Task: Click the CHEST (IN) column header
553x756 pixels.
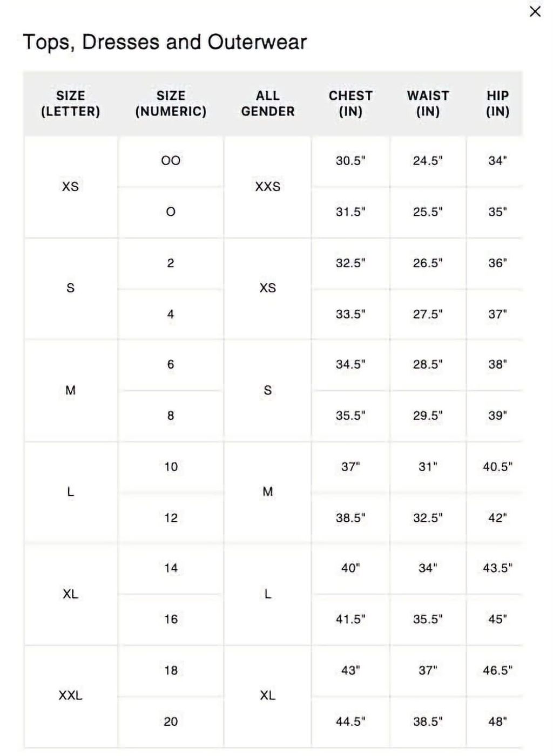Action: point(350,104)
